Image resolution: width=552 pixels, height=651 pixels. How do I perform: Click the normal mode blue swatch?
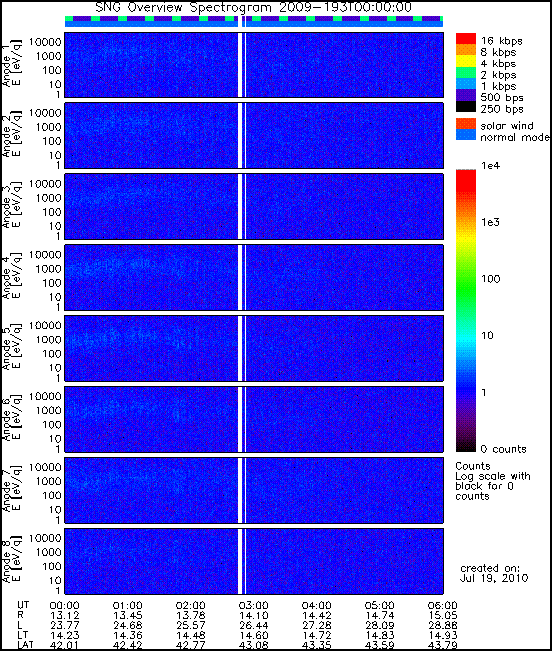(466, 135)
